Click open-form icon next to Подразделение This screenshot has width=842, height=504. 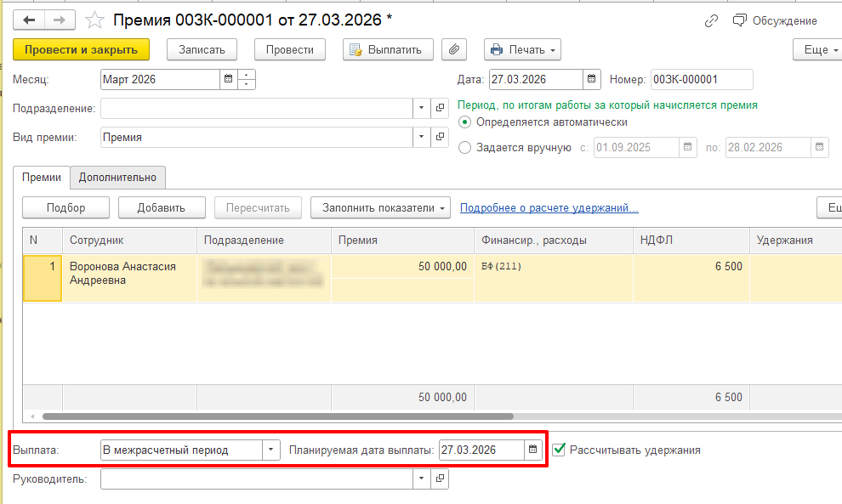[x=440, y=108]
